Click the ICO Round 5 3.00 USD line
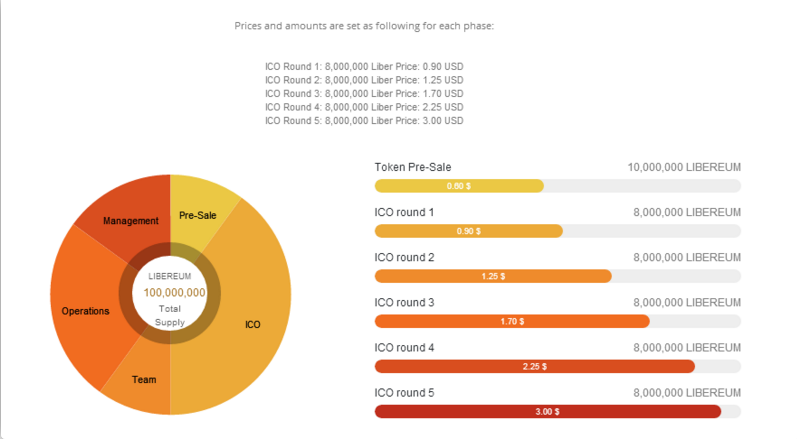This screenshot has width=797, height=439. [364, 120]
